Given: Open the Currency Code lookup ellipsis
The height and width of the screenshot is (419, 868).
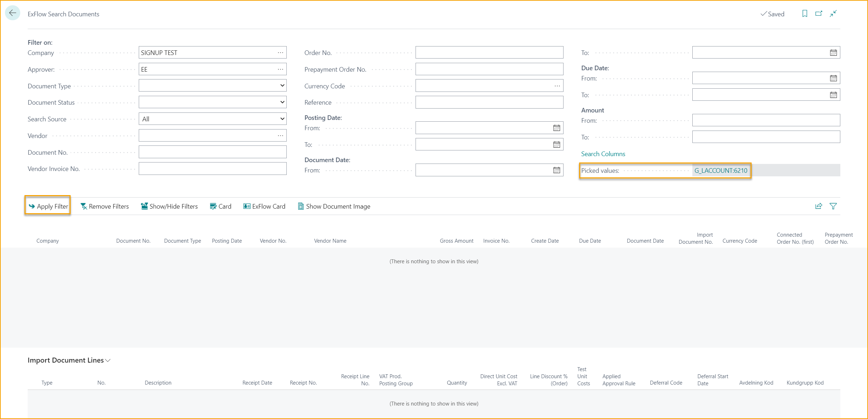Looking at the screenshot, I should click(556, 85).
